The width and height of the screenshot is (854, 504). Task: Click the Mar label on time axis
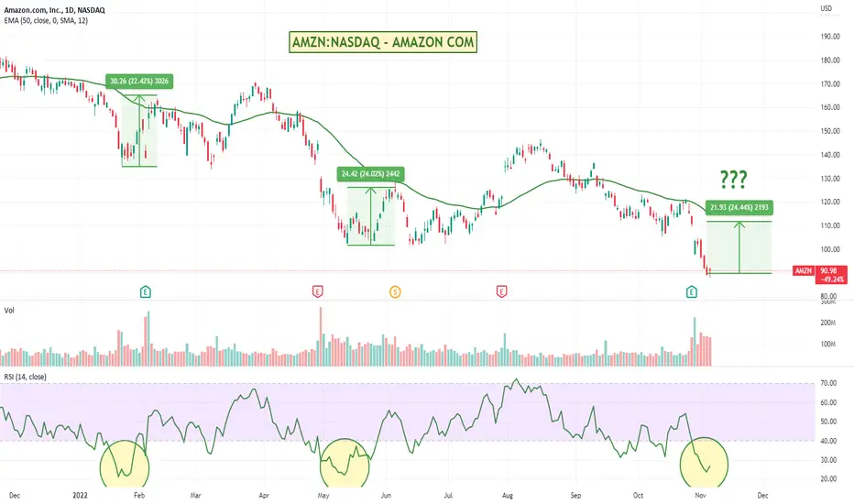pyautogui.click(x=195, y=496)
